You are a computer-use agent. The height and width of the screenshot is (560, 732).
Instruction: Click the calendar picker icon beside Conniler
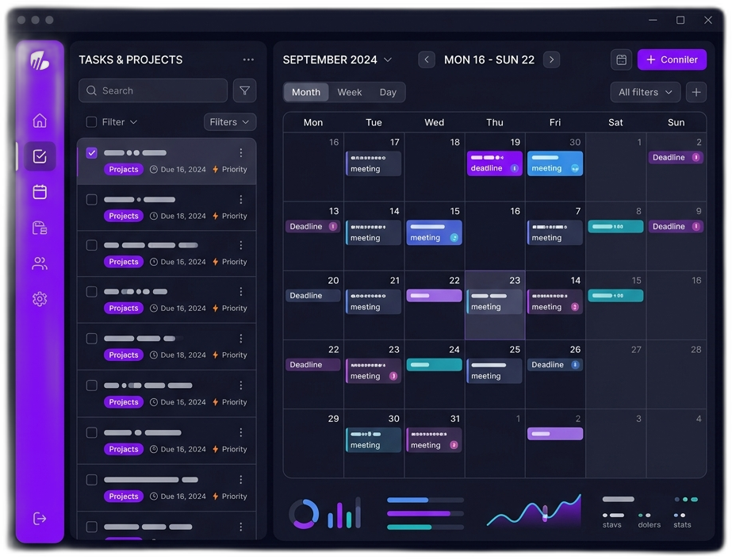(621, 59)
